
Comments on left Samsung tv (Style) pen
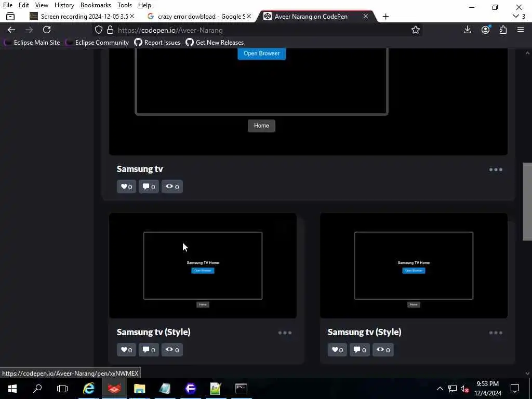coord(149,350)
